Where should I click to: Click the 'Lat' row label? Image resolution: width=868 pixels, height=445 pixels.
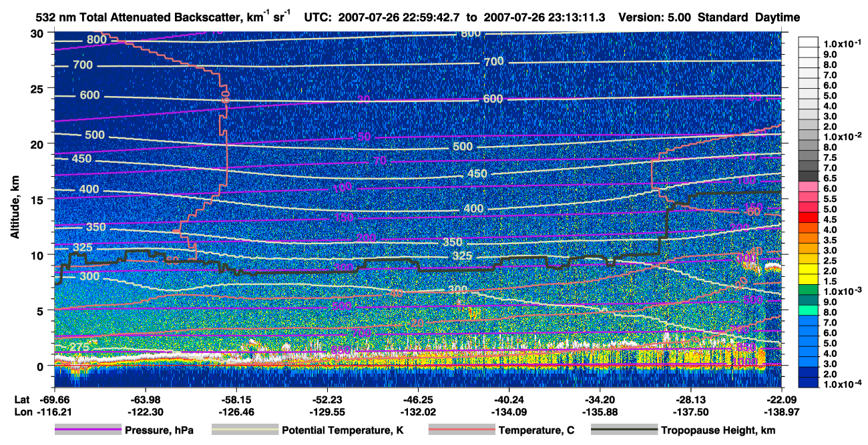[21, 399]
